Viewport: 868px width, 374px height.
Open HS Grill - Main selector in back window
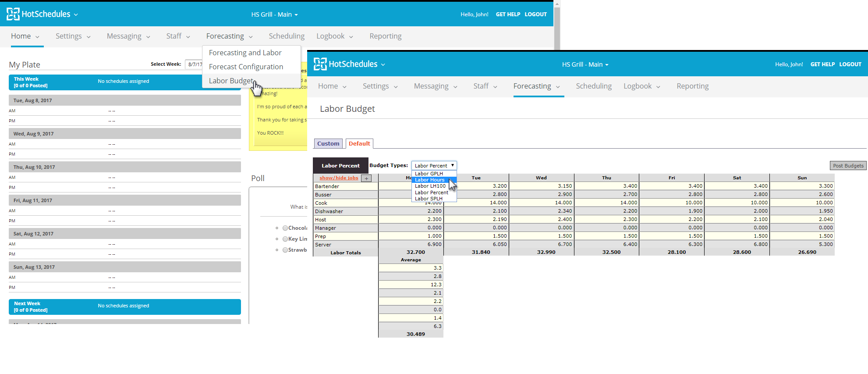click(274, 14)
